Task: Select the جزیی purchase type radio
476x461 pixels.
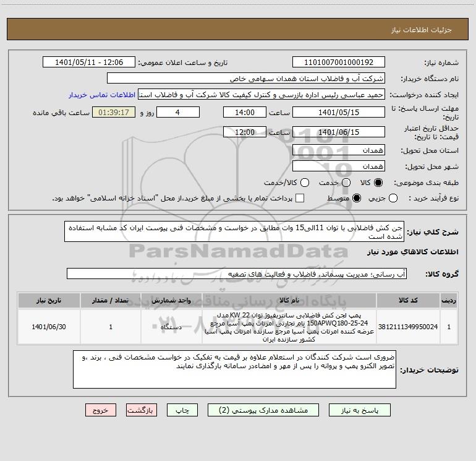Action: coord(393,198)
